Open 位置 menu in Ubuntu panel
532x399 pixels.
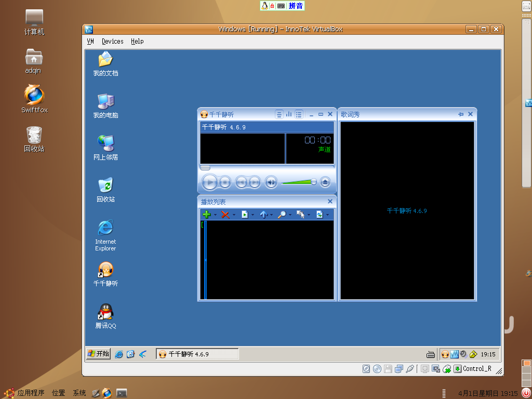click(x=58, y=393)
